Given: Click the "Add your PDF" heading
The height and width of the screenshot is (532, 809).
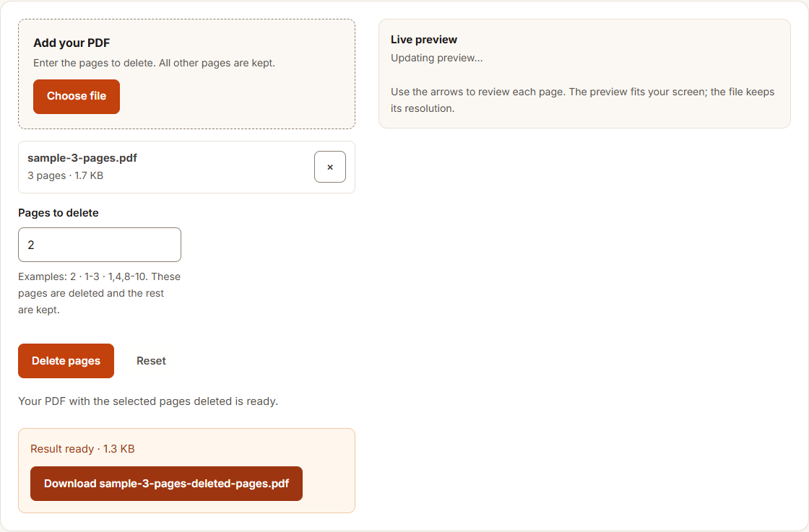Looking at the screenshot, I should [72, 43].
